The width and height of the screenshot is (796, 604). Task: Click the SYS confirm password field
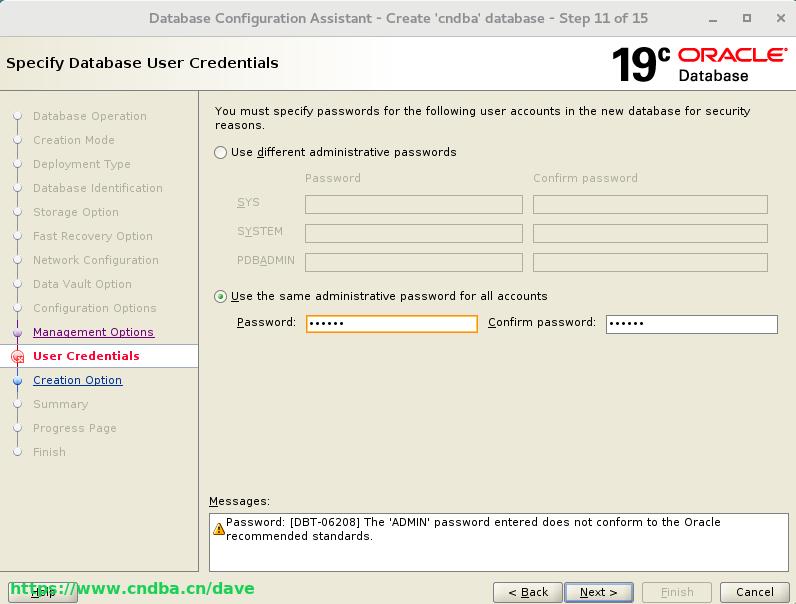650,205
